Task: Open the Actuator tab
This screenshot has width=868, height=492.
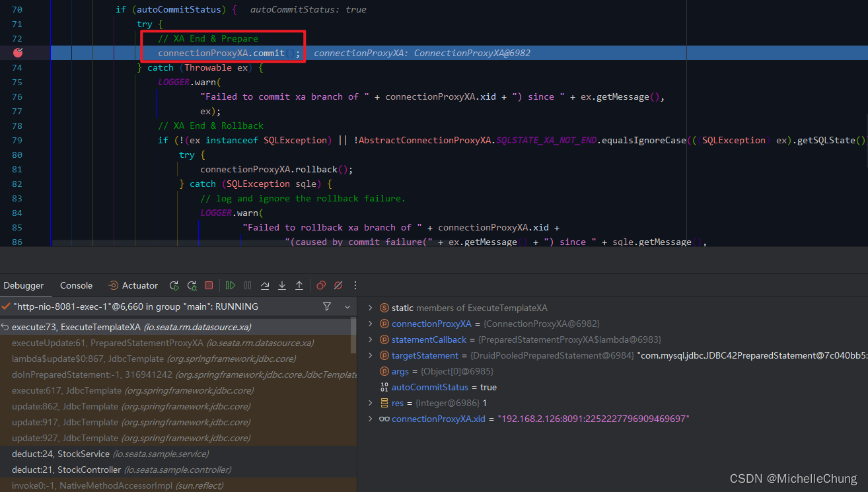Action: pos(133,285)
